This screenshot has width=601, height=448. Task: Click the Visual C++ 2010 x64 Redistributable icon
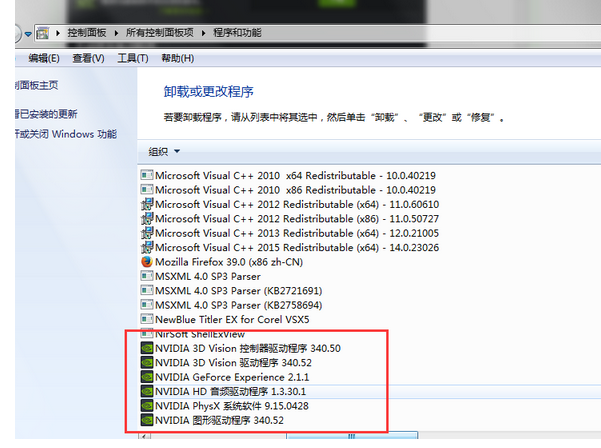147,175
